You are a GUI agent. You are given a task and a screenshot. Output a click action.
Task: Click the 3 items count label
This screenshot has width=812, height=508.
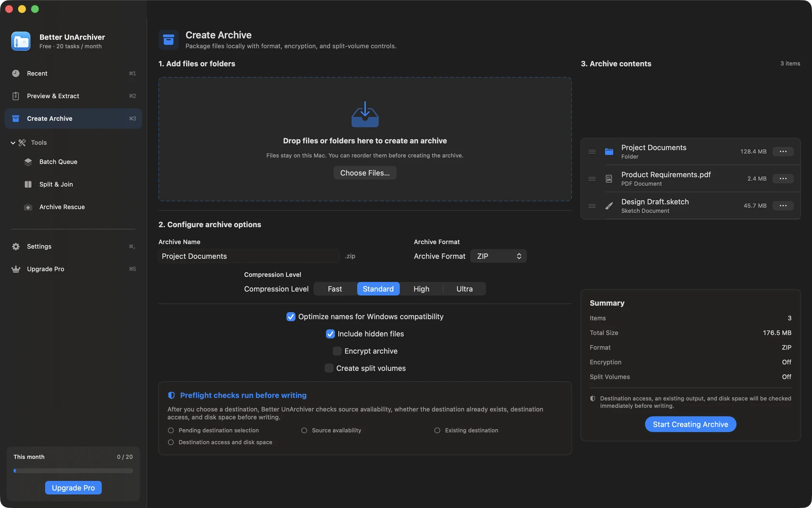(x=790, y=63)
